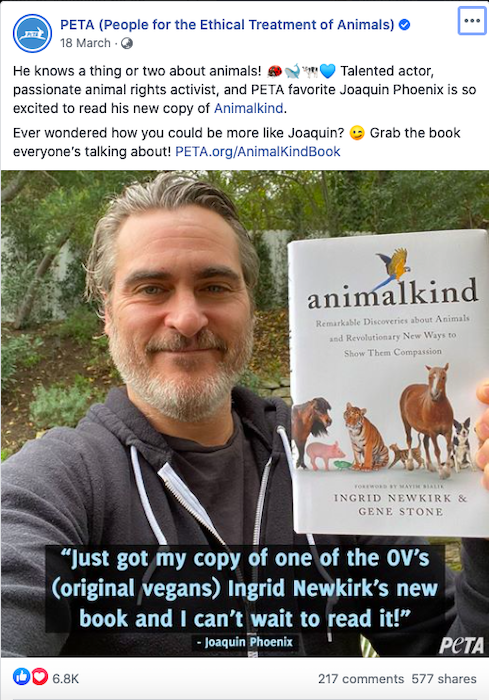Viewport: 489px width, 700px height.
Task: View the 577 shares list
Action: tap(444, 679)
